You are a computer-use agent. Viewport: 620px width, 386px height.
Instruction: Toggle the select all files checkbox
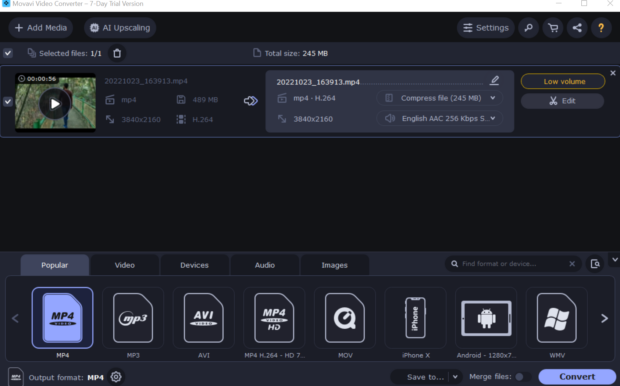click(x=8, y=53)
